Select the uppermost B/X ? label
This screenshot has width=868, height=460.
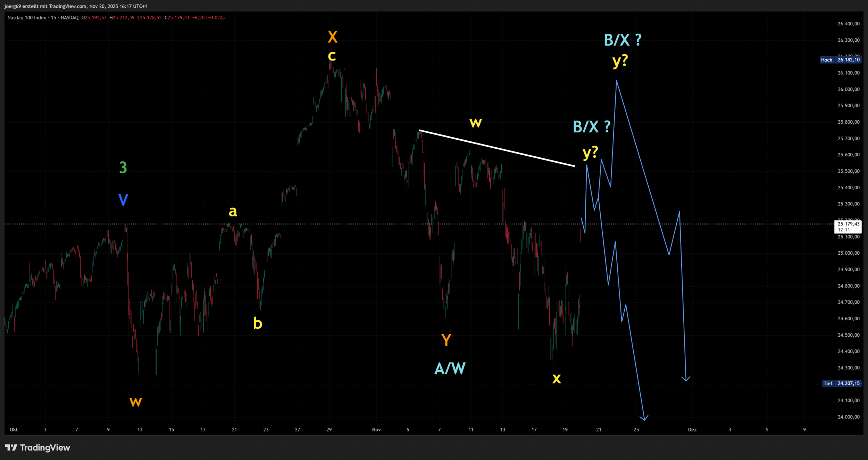[x=623, y=40]
